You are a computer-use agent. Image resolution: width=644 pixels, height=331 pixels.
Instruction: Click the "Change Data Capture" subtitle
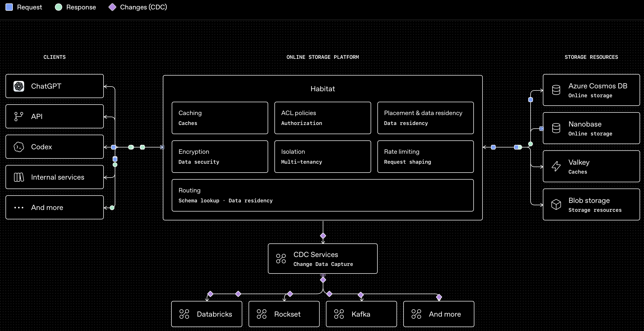tap(323, 264)
